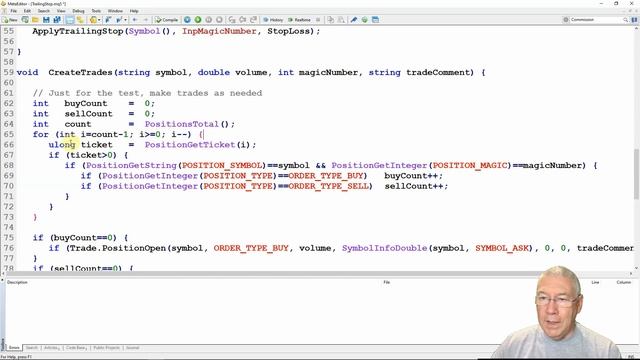Click the stop debugging icon
Viewport: 640px width, 360px height.
pyautogui.click(x=220, y=20)
